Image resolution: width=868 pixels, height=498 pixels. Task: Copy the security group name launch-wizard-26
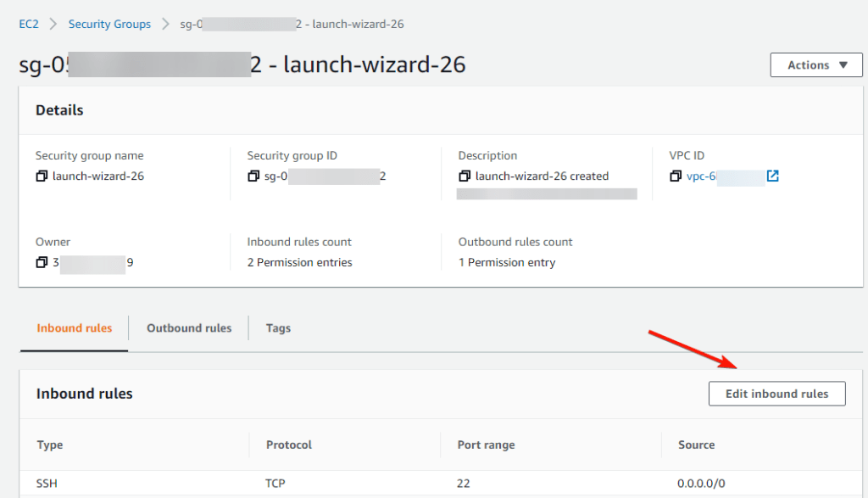pyautogui.click(x=42, y=176)
